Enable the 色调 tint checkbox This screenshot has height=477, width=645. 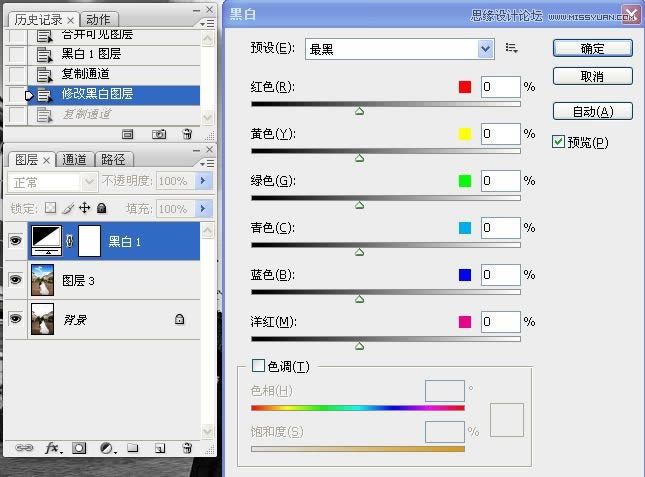(x=258, y=366)
